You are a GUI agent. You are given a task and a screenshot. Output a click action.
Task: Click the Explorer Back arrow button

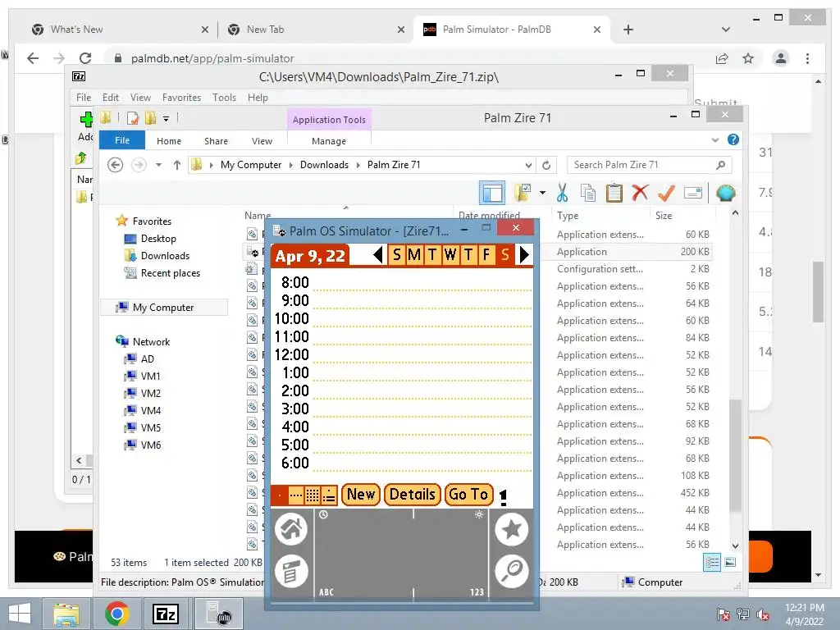click(115, 165)
